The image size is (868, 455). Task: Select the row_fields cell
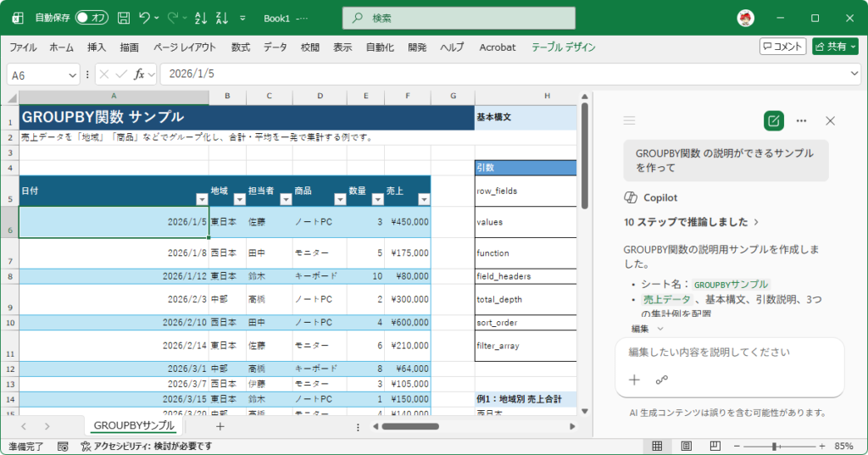(526, 191)
